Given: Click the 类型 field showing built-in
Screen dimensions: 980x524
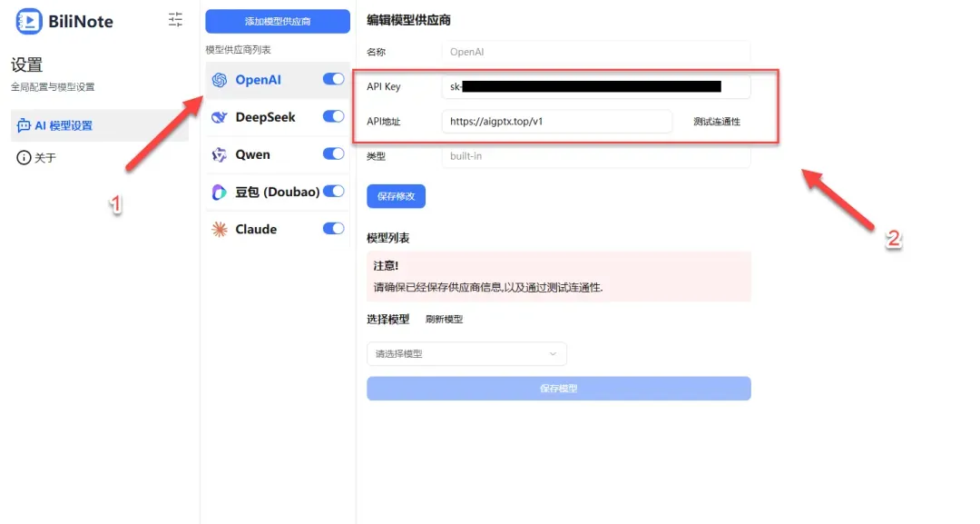Looking at the screenshot, I should pyautogui.click(x=595, y=156).
